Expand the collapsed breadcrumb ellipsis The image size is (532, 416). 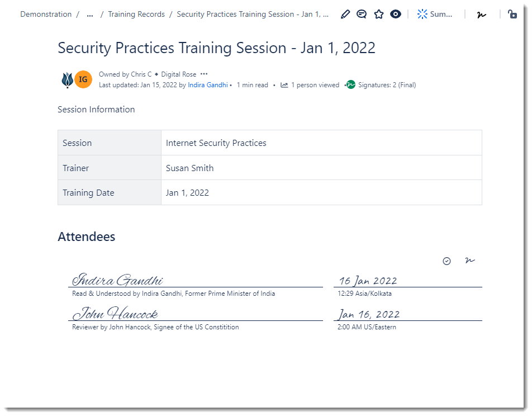coord(90,15)
